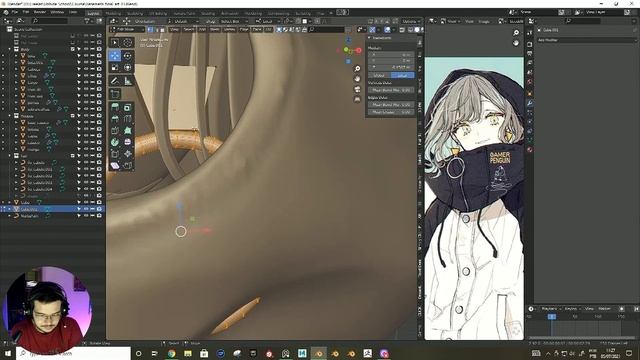Pick the Smooth vertices tool
Image resolution: width=640 pixels, height=360 pixels.
[128, 142]
